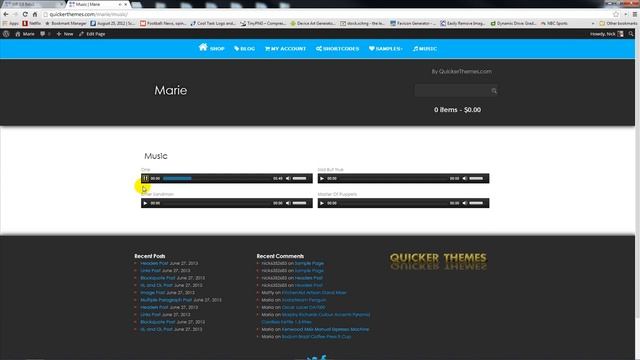Screen dimensions: 640x360
Task: Expand the Samples dropdown menu
Action: point(386,49)
